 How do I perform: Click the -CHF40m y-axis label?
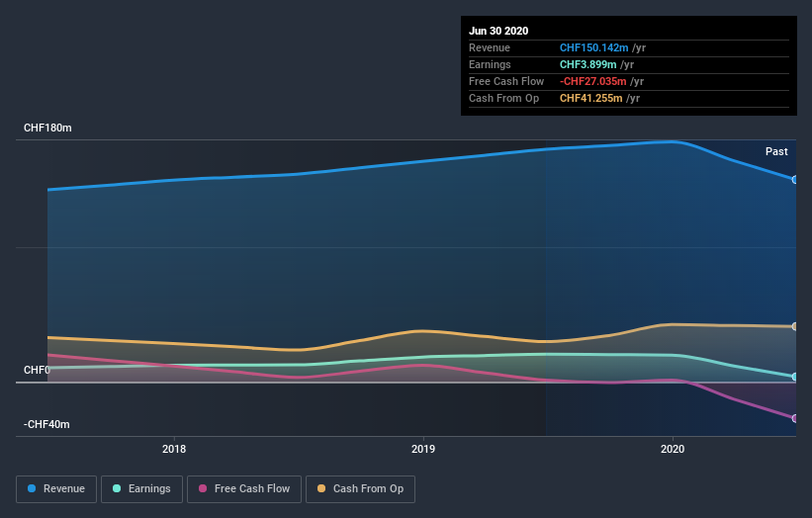(46, 424)
